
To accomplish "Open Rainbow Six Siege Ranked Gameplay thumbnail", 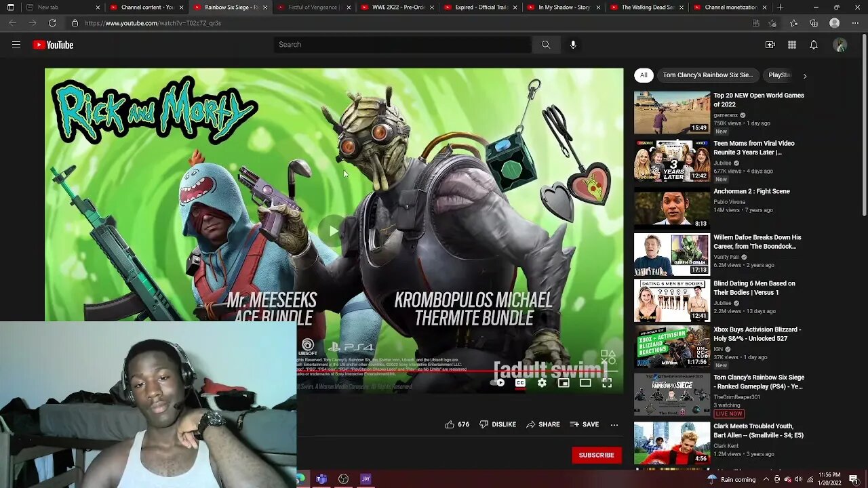I will [672, 394].
